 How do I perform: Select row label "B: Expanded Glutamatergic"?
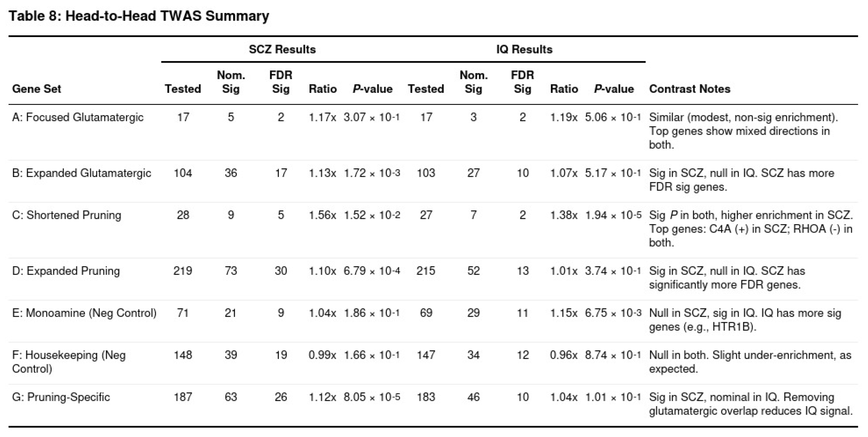pos(81,173)
